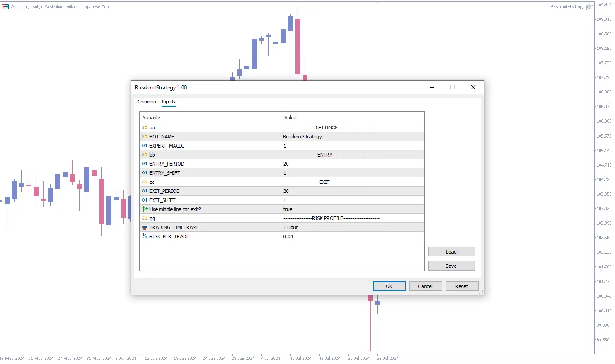Screen dimensions: 615x364
Task: Select the Inputs tab
Action: pyautogui.click(x=169, y=102)
